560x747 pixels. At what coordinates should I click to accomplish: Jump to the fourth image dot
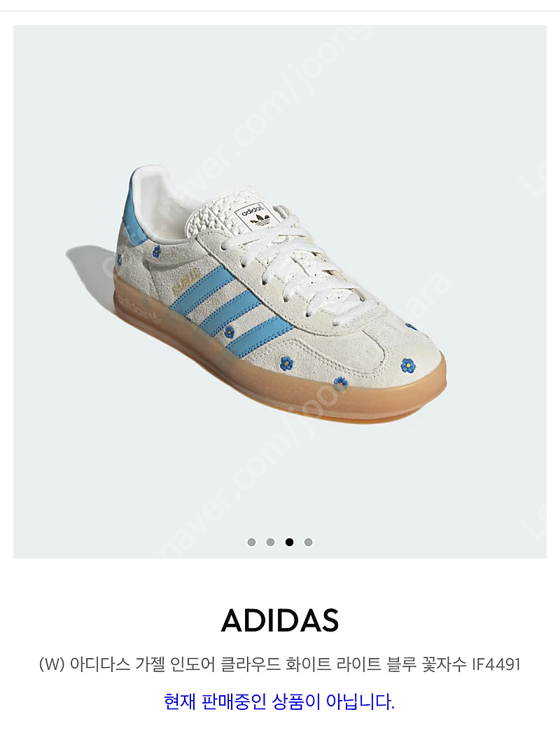[309, 542]
